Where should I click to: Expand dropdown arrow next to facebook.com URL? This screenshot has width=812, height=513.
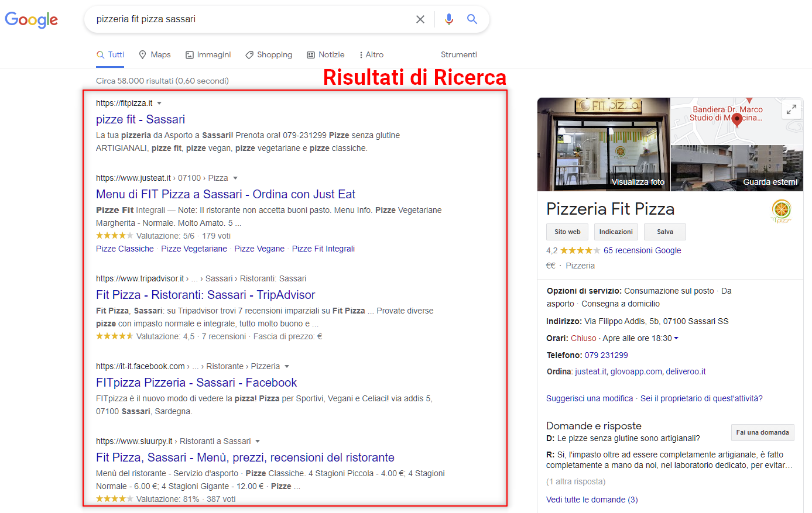tap(287, 367)
